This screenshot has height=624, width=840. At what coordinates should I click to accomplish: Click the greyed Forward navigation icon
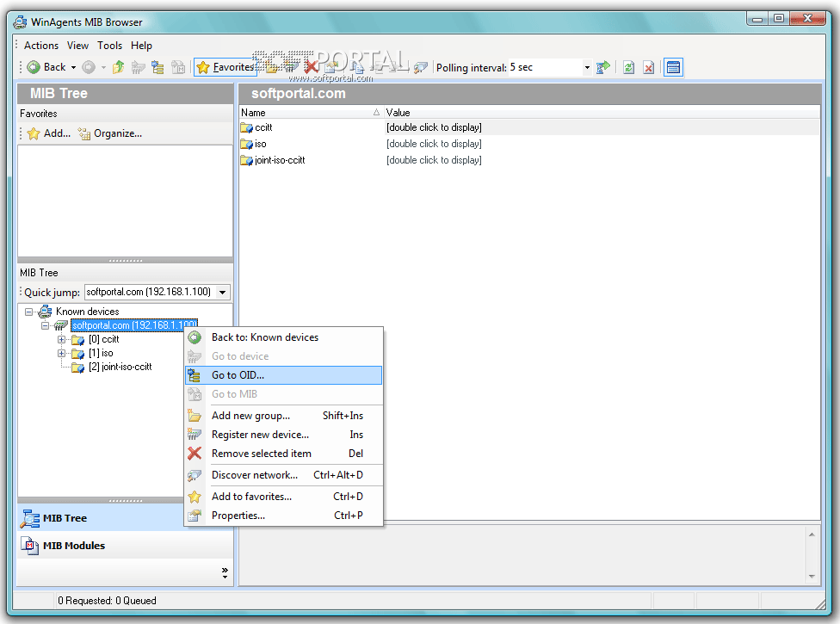click(89, 67)
